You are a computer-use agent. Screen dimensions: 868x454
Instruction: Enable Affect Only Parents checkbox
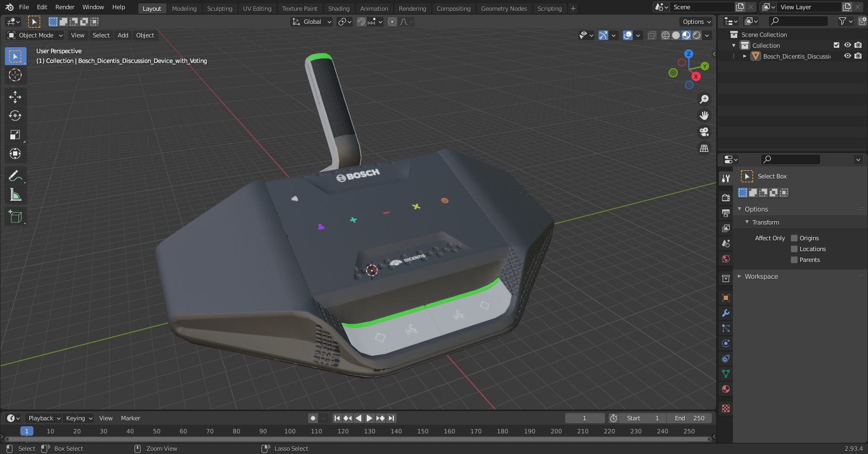click(794, 260)
